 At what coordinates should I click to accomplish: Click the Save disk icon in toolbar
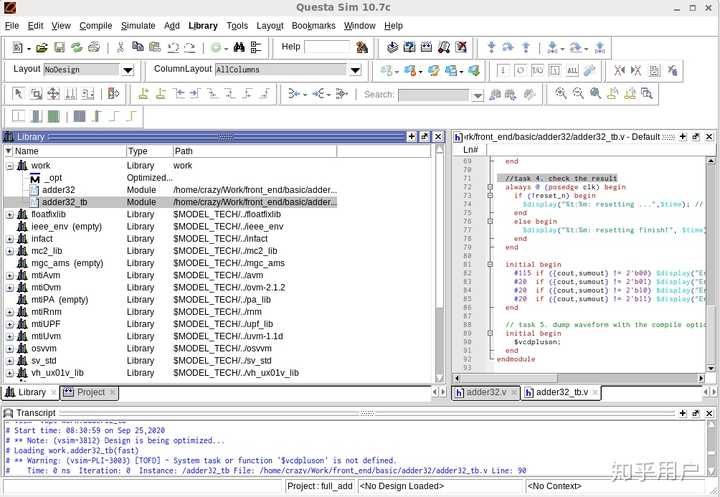pyautogui.click(x=59, y=47)
